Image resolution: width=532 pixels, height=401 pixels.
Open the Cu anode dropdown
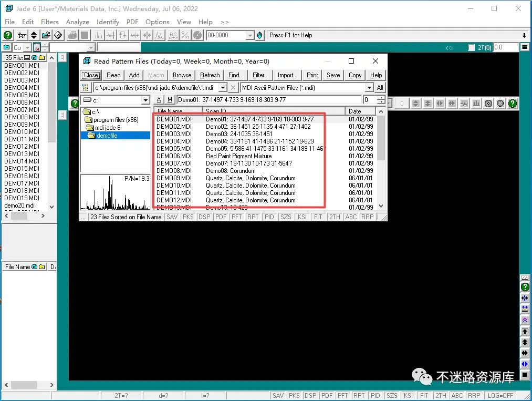(28, 47)
